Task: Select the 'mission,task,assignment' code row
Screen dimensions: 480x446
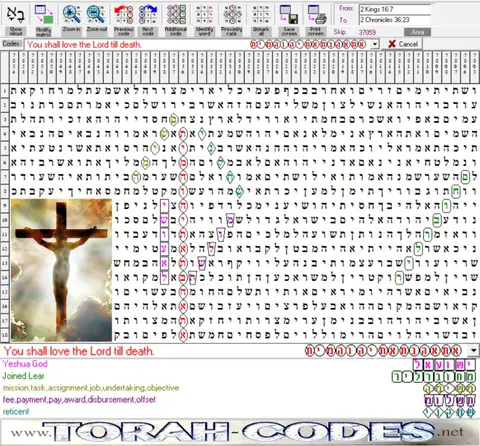Action: coord(240,388)
